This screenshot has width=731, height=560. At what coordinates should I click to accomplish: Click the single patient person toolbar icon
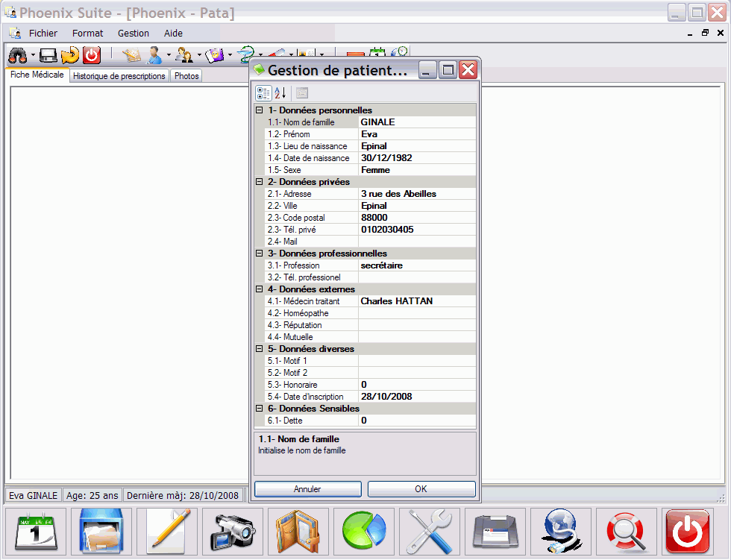pyautogui.click(x=154, y=55)
